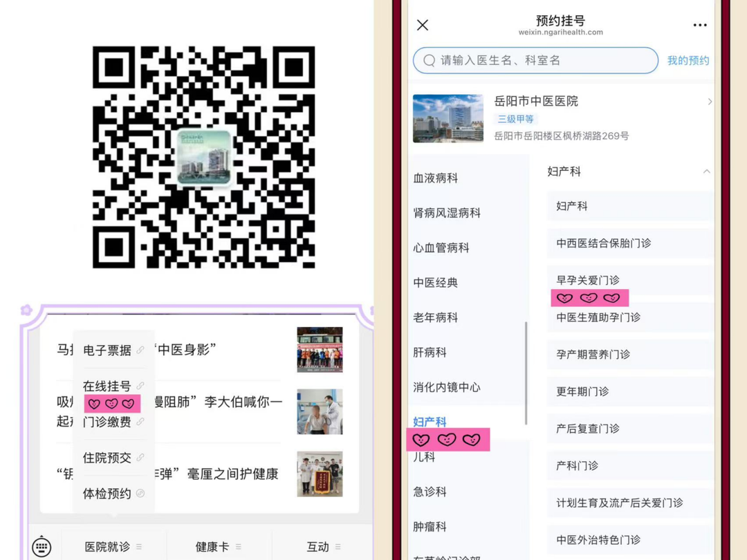This screenshot has height=560, width=747.
Task: Select the highlighted 妇产科 sidebar item
Action: click(x=430, y=422)
